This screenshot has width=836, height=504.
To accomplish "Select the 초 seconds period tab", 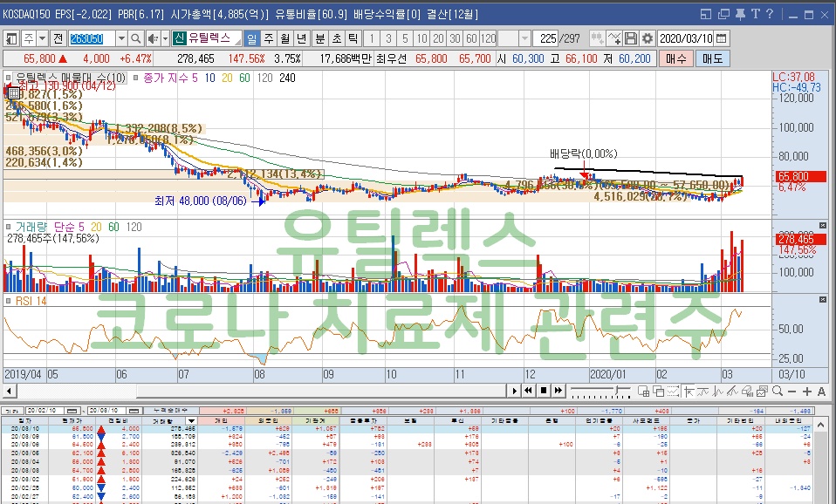I will (337, 38).
